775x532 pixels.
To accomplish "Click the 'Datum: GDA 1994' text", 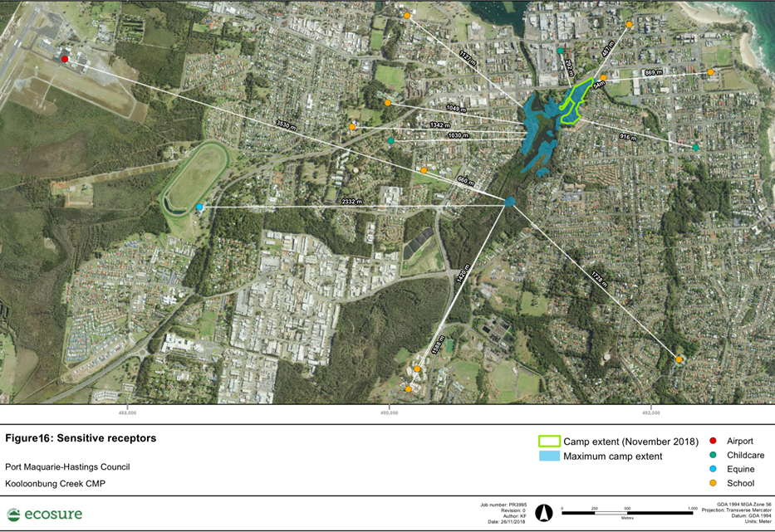I will 751,515.
